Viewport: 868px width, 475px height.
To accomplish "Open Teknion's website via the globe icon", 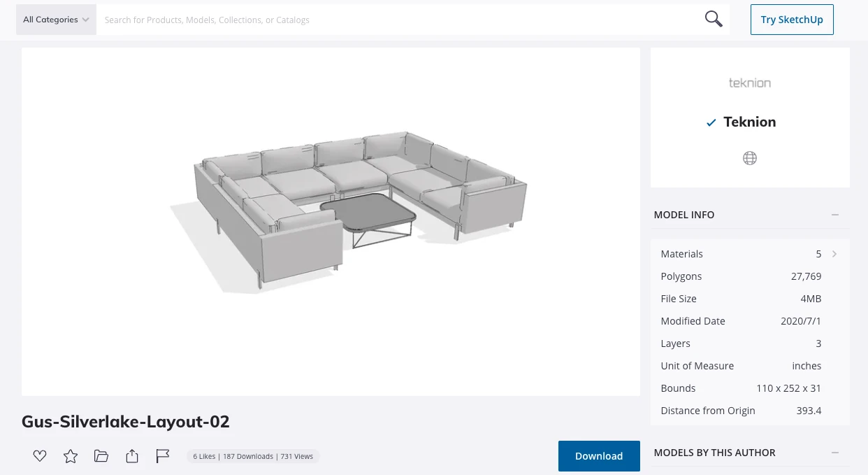I will tap(750, 158).
